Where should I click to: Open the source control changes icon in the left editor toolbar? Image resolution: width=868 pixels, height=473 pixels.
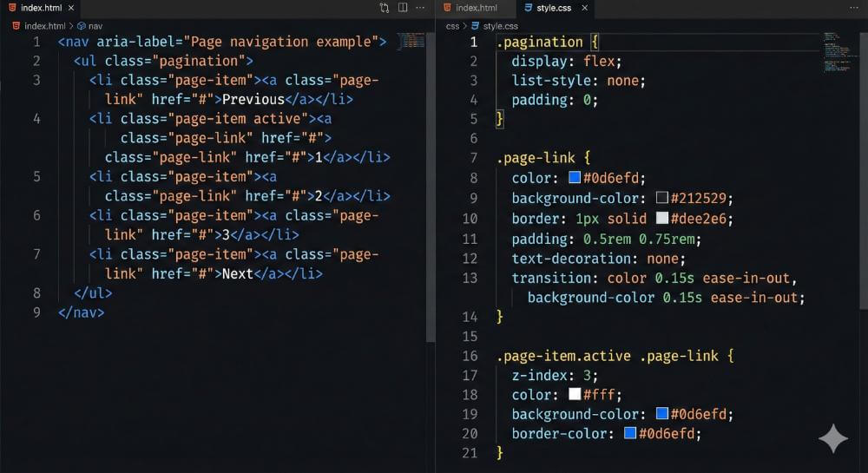[x=385, y=8]
